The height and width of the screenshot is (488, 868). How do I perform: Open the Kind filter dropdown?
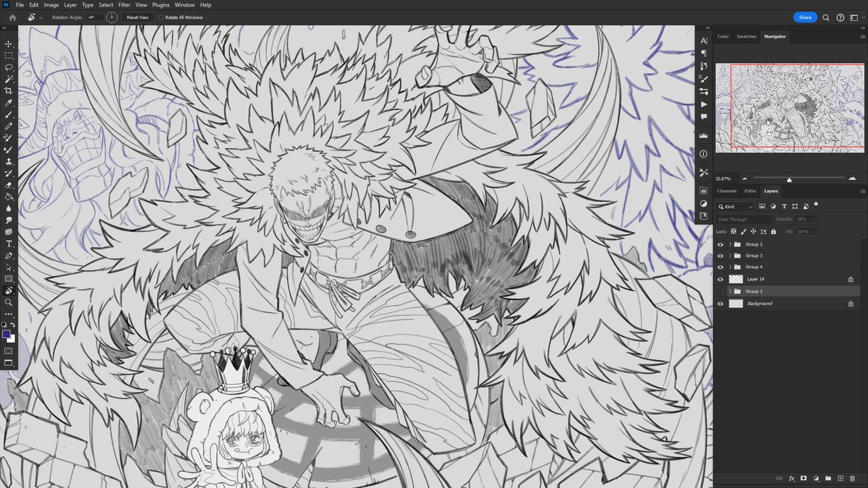[x=735, y=207]
